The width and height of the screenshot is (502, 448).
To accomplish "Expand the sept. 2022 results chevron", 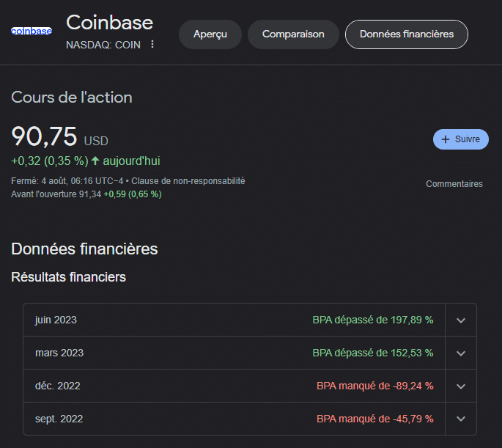I will click(x=461, y=419).
